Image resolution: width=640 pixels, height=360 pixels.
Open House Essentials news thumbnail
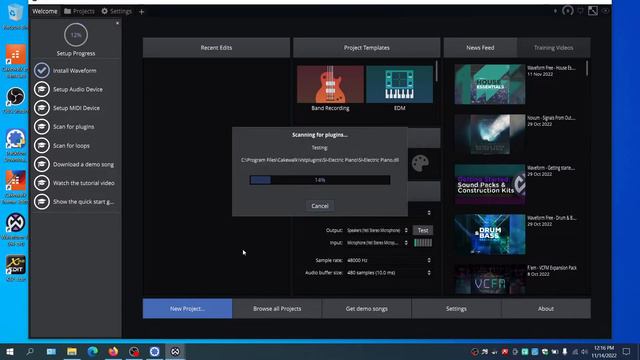(490, 84)
